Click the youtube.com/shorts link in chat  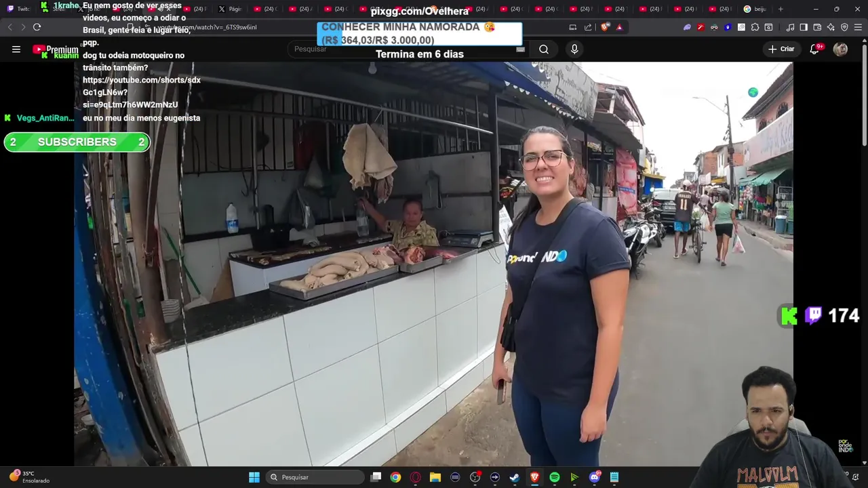pyautogui.click(x=141, y=92)
